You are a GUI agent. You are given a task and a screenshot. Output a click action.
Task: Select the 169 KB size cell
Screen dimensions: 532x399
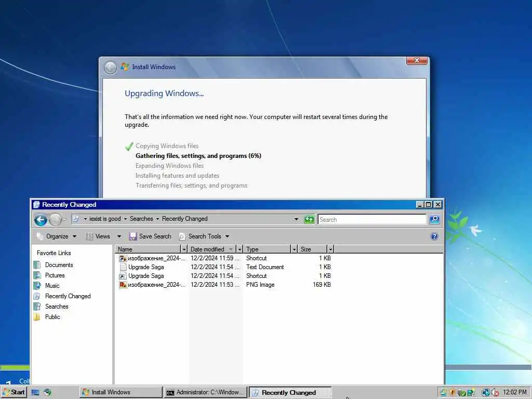[322, 285]
